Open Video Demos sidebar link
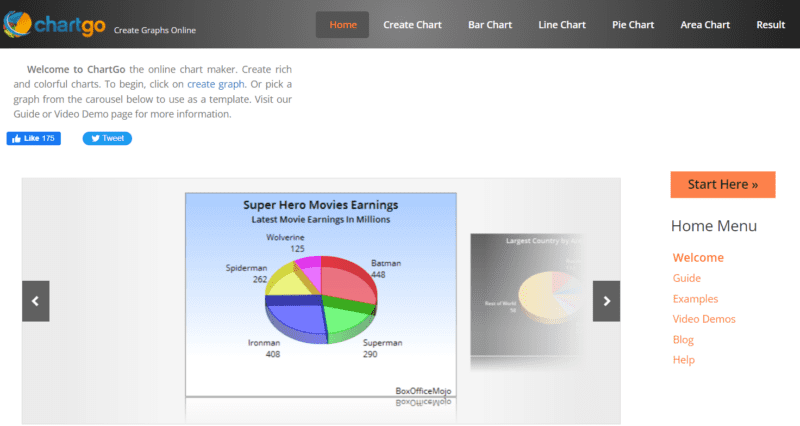The image size is (800, 426). [704, 319]
